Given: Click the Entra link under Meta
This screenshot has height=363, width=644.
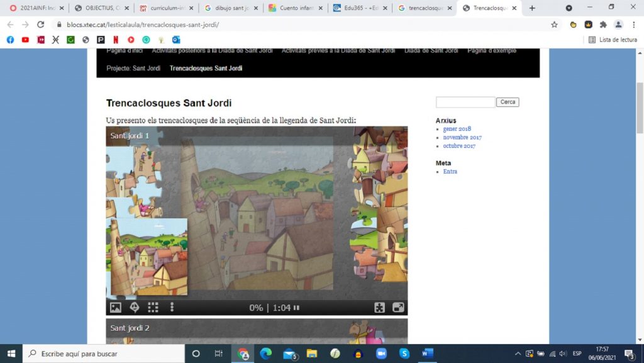Looking at the screenshot, I should (x=450, y=171).
